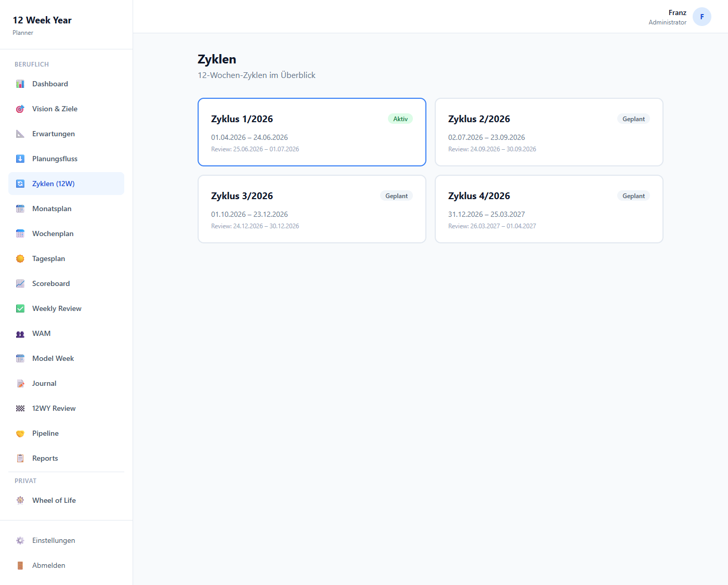The width and height of the screenshot is (728, 585).
Task: Click the Planungsfluss download arrow icon
Action: coord(20,159)
